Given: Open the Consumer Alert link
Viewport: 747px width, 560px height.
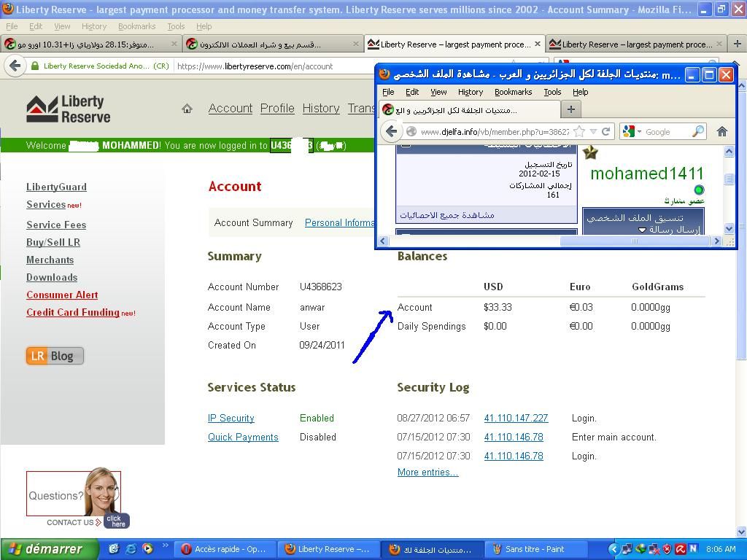Looking at the screenshot, I should click(62, 295).
